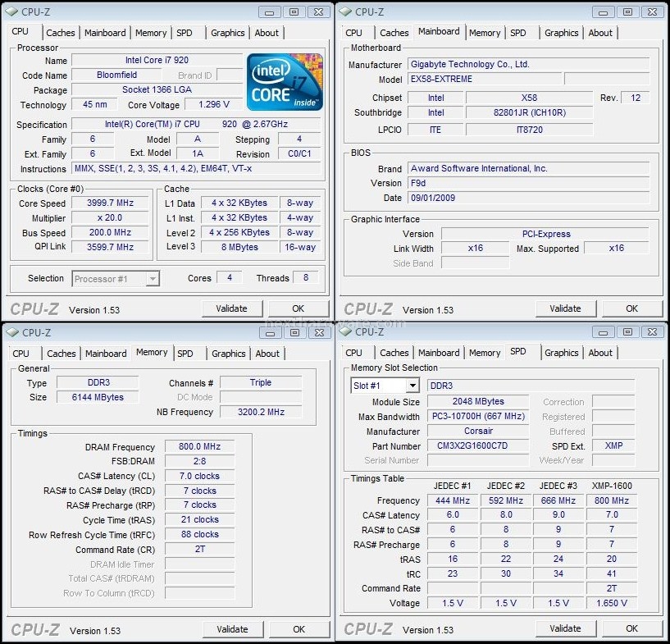
Task: Click the CPU-Z app icon in top-right Mainboard window title bar
Action: pos(345,11)
